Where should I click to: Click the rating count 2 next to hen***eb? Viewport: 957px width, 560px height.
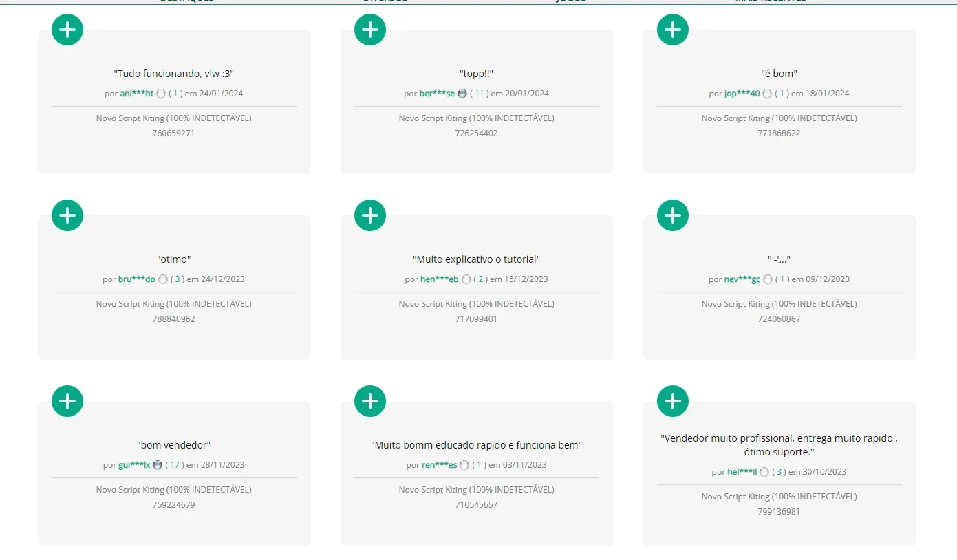tap(480, 279)
